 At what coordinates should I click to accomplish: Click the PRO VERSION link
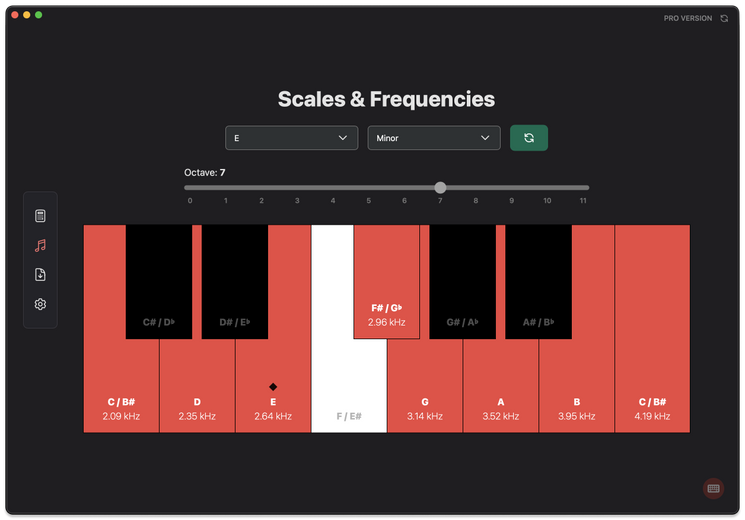(x=688, y=18)
